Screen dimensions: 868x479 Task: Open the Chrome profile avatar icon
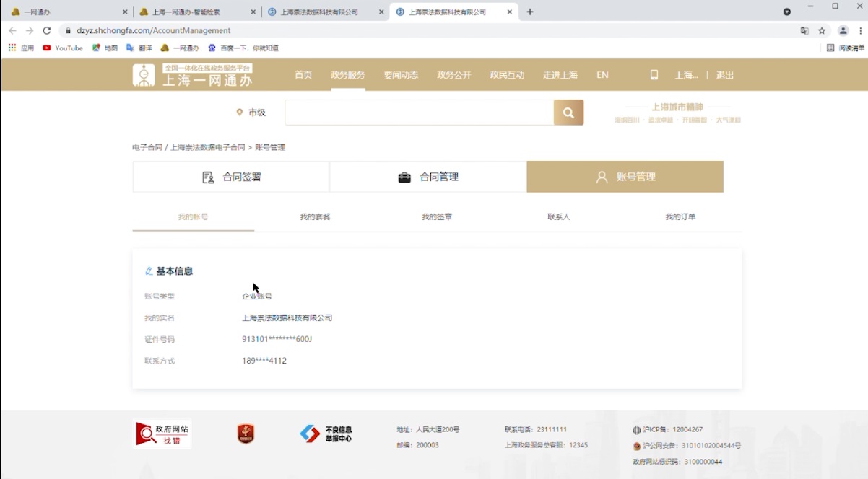click(x=843, y=31)
